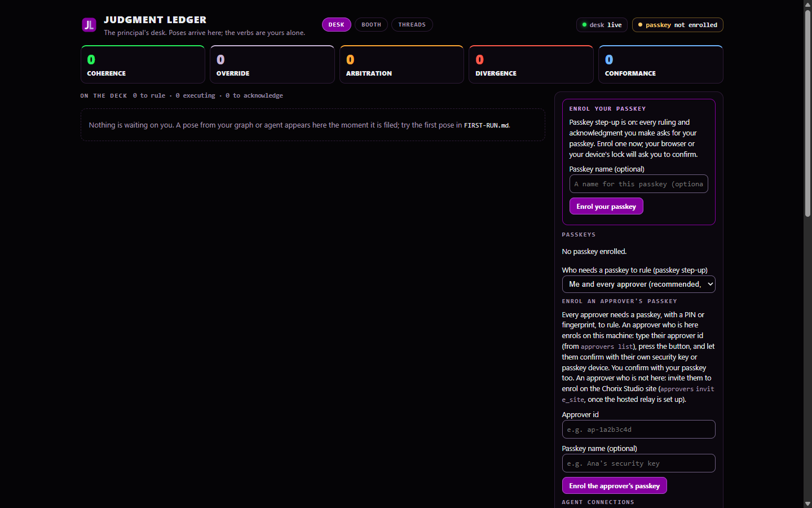Image resolution: width=812 pixels, height=508 pixels.
Task: Click the 'ON THE DECK' label
Action: [104, 96]
